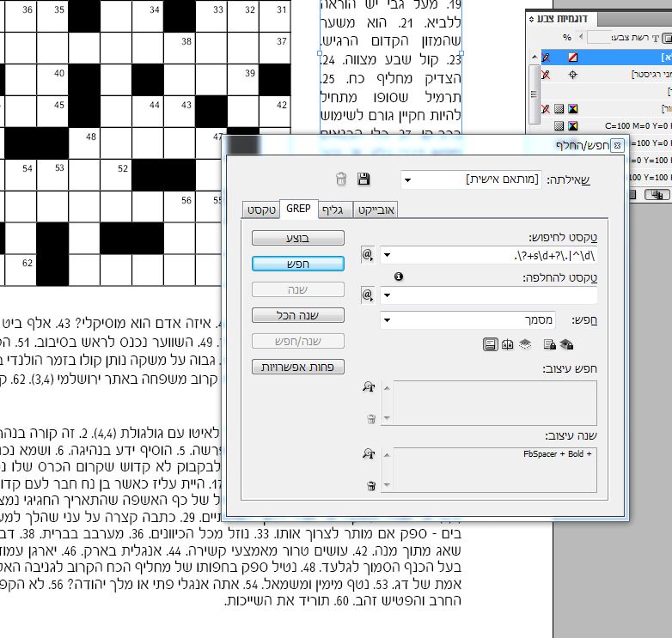
Task: Click the חפש (Find) button
Action: pyautogui.click(x=298, y=264)
